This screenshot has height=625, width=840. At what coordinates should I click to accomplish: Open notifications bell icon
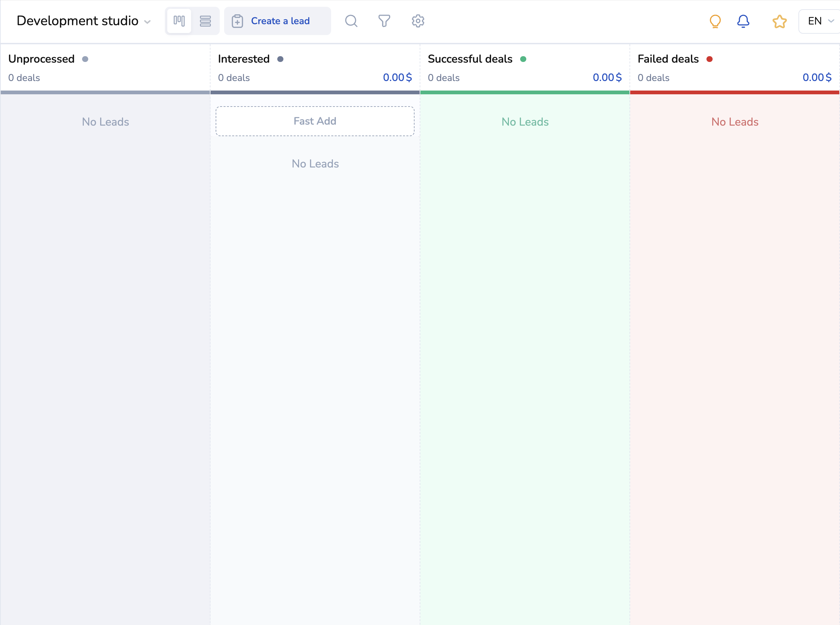pyautogui.click(x=743, y=21)
